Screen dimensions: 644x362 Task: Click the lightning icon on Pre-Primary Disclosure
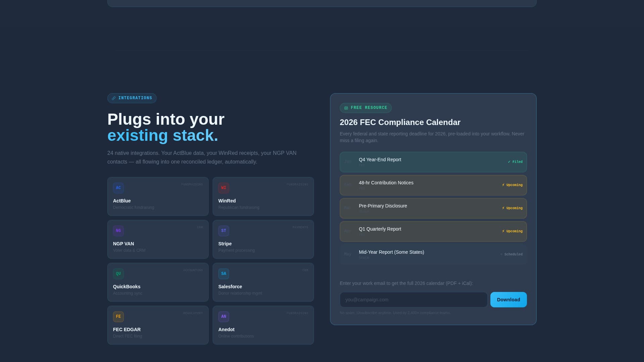coord(503,208)
